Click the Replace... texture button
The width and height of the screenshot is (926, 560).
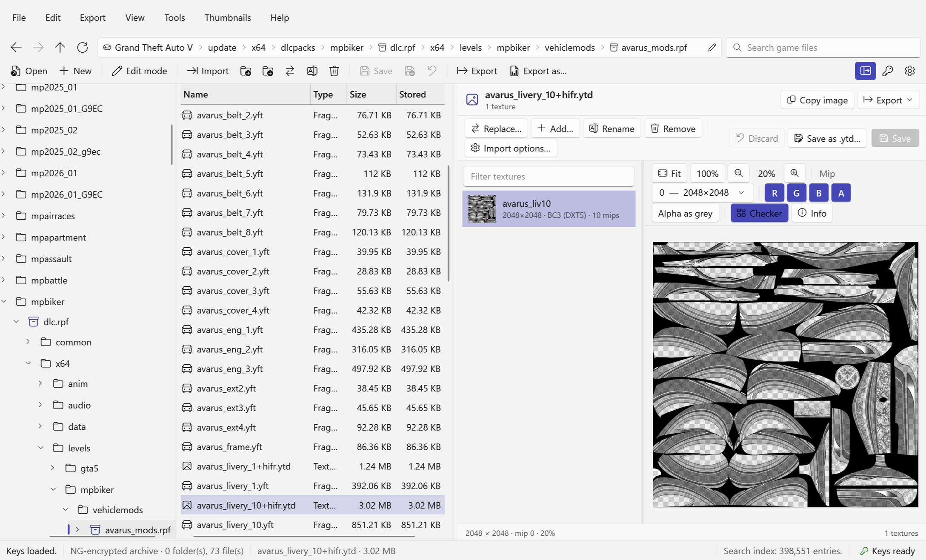pos(496,129)
